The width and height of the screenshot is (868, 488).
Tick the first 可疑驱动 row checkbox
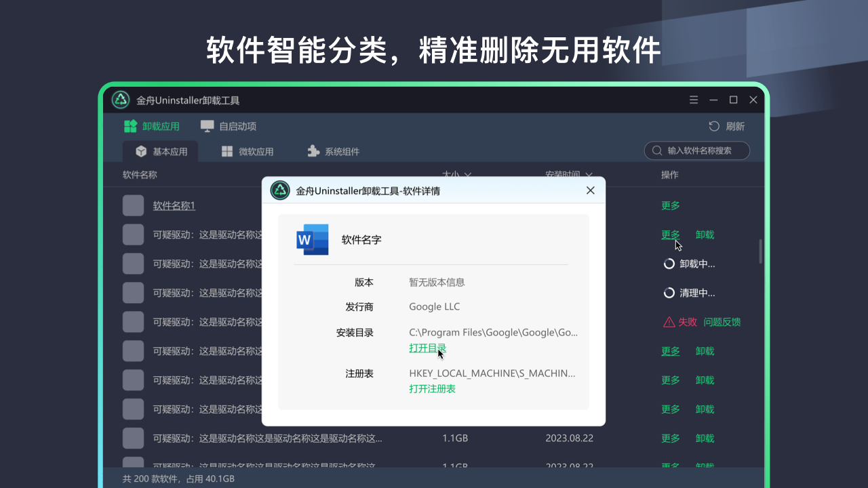coord(133,234)
